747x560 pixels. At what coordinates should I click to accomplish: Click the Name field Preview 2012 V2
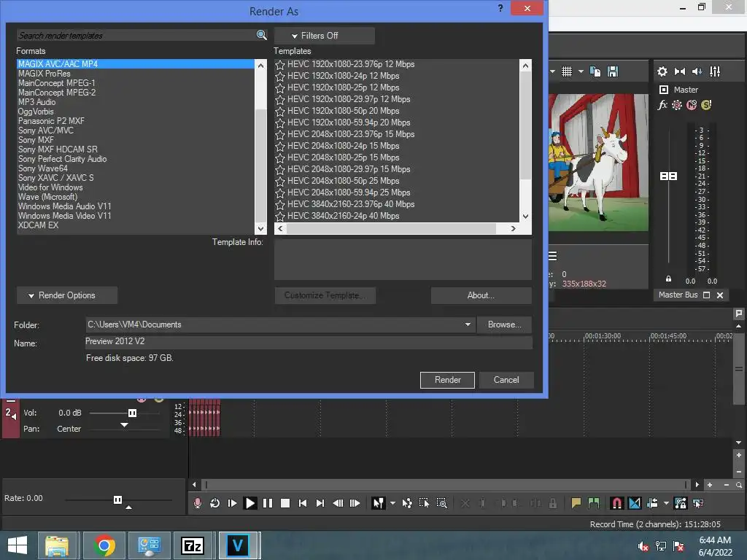(309, 341)
